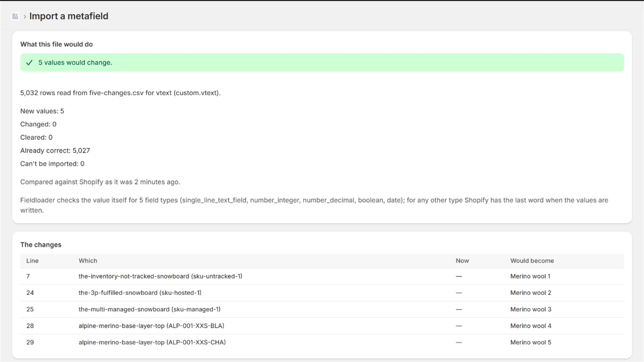Select 'alpine-merino-base-layer-top (ALP-001-XXS-BLA)' row
644x362 pixels.
point(322,326)
